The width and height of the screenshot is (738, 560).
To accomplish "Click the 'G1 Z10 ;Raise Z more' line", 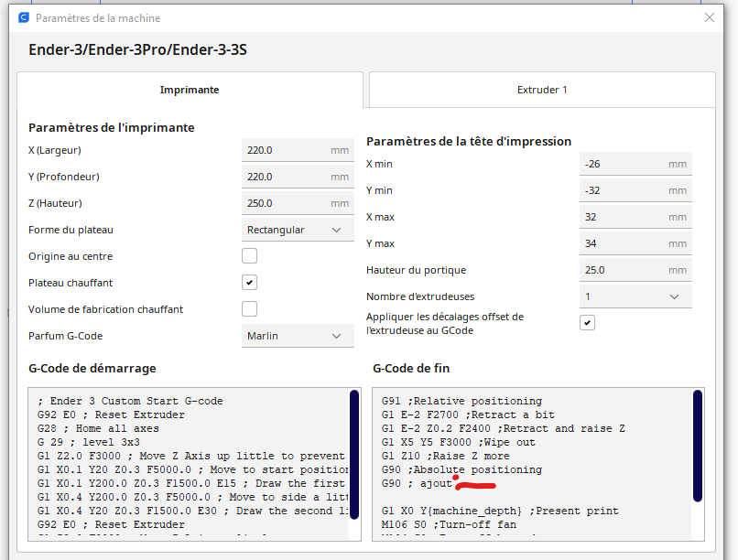I will [445, 456].
